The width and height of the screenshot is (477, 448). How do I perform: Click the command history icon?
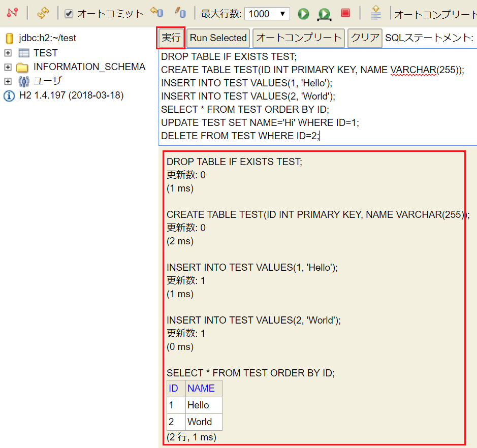coord(376,13)
